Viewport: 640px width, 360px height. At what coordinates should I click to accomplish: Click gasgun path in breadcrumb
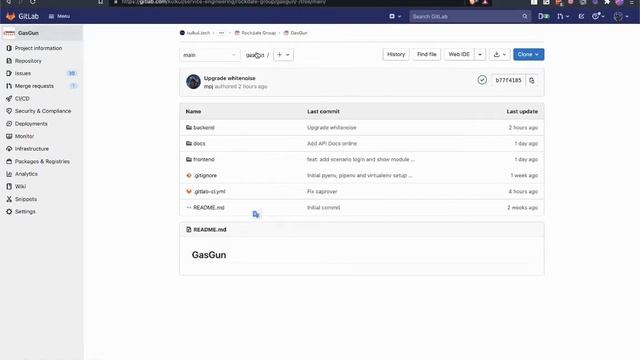click(x=255, y=55)
